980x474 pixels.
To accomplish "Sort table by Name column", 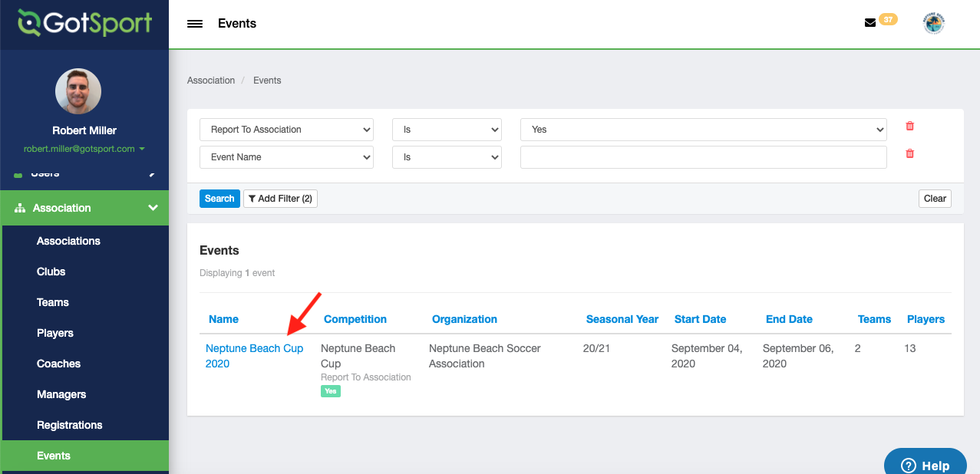I will click(x=223, y=319).
